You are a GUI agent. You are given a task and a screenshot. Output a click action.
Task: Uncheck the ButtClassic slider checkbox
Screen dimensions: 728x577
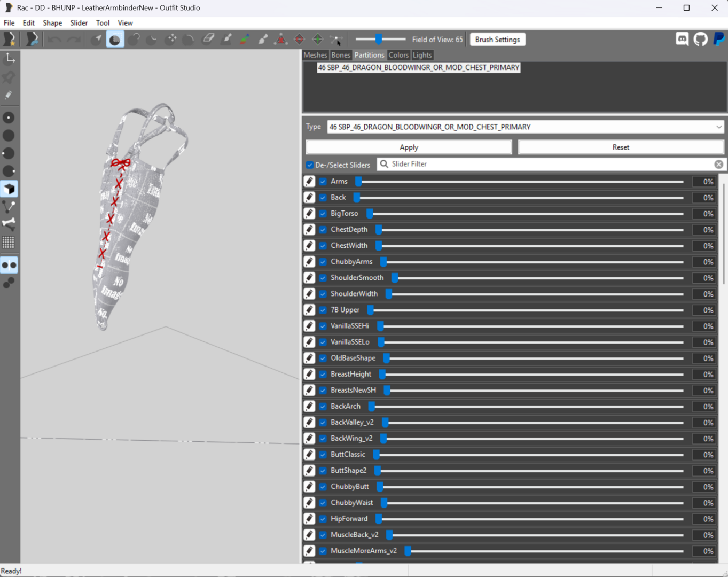323,455
